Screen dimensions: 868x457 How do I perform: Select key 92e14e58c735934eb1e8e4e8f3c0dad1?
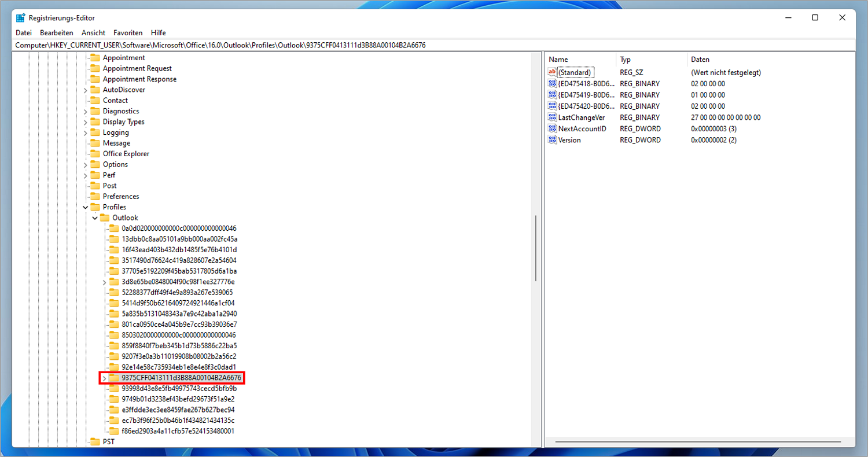coord(179,367)
